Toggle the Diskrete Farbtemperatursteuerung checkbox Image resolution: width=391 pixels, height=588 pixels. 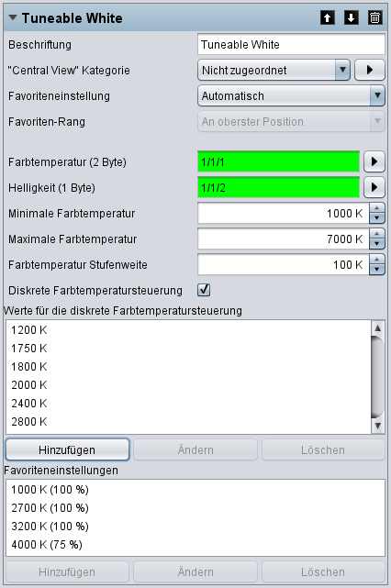click(204, 290)
